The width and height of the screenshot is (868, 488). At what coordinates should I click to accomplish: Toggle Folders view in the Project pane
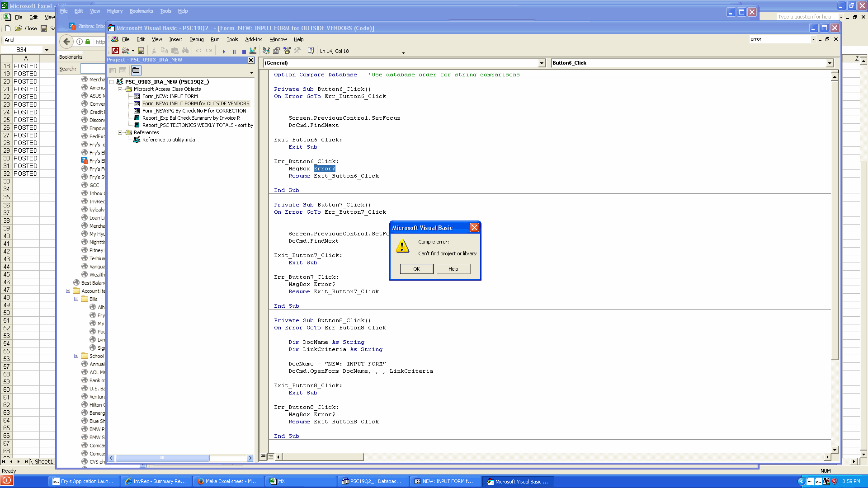pyautogui.click(x=136, y=70)
